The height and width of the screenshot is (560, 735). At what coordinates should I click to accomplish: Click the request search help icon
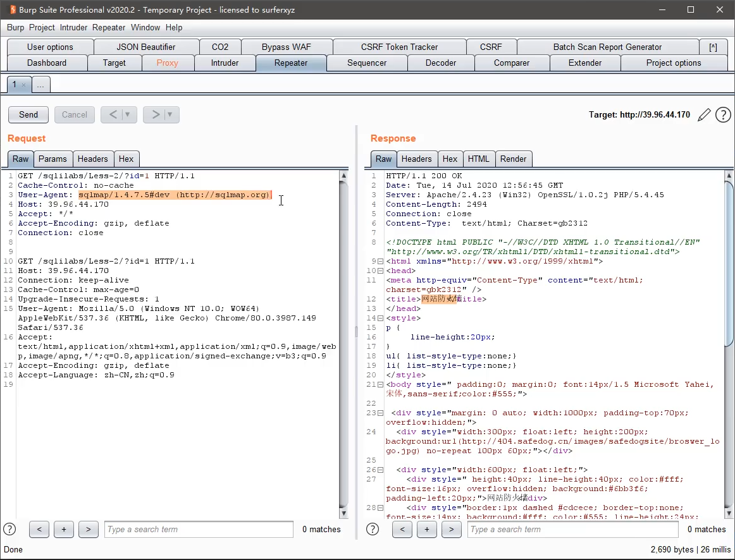click(10, 529)
